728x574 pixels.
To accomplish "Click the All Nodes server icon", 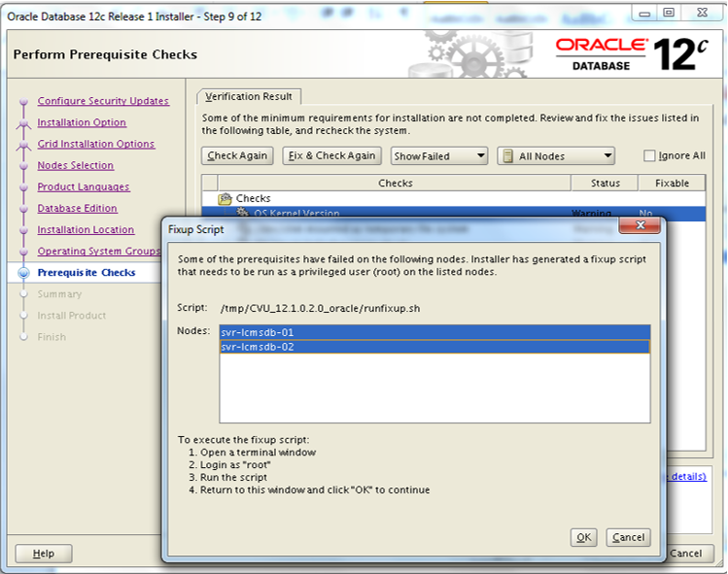I will click(x=508, y=156).
